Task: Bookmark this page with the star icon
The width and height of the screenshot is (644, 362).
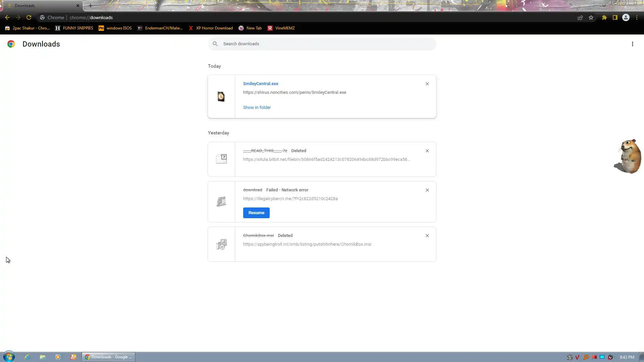Action: pos(591,17)
